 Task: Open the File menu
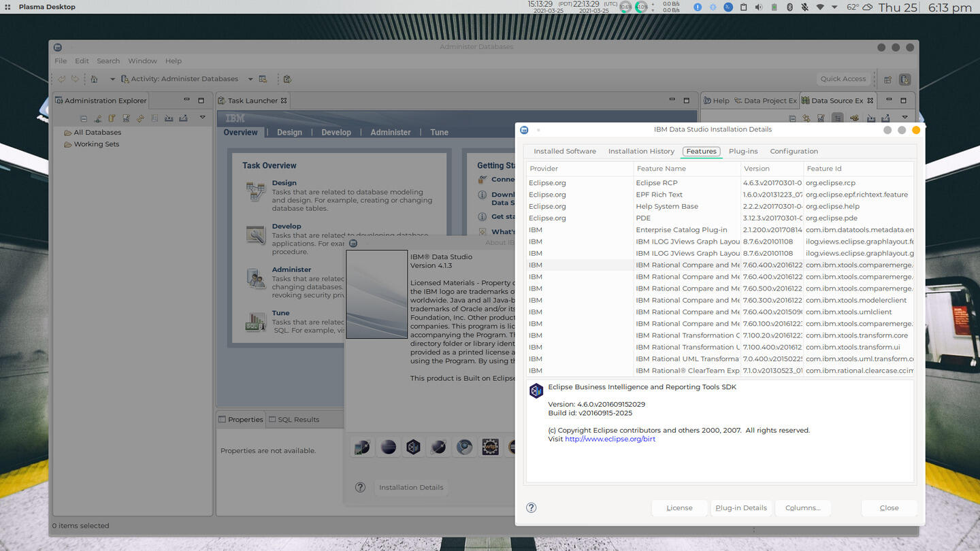(x=61, y=61)
